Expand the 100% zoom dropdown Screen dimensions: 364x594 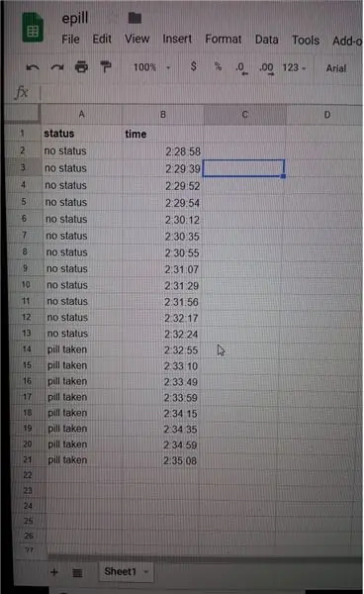[x=152, y=67]
